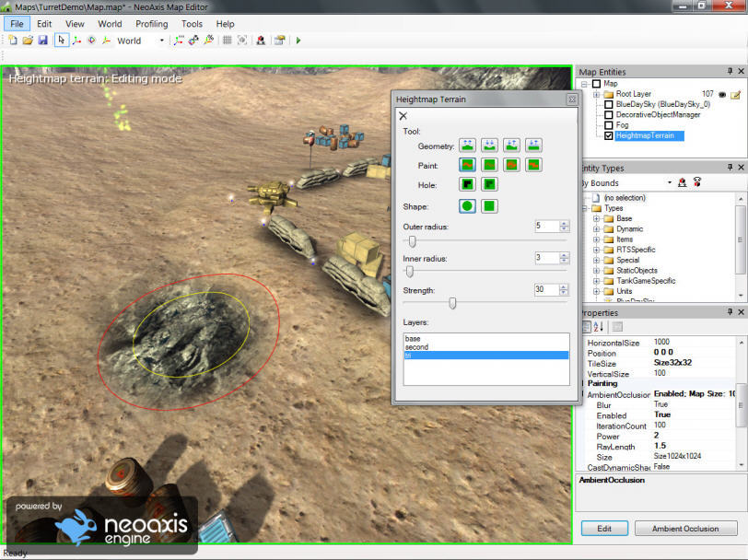Open the Edit menu
The height and width of the screenshot is (560, 748).
[44, 24]
